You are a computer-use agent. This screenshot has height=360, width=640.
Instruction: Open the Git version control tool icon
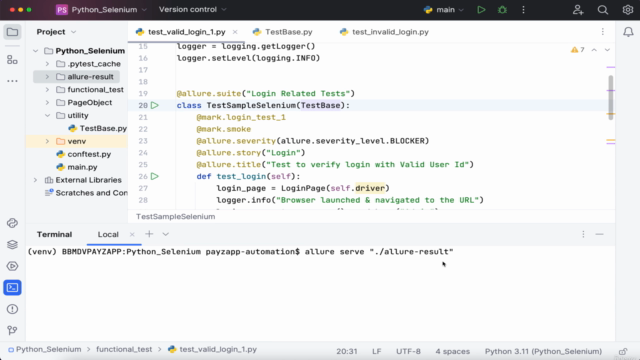coord(12,330)
